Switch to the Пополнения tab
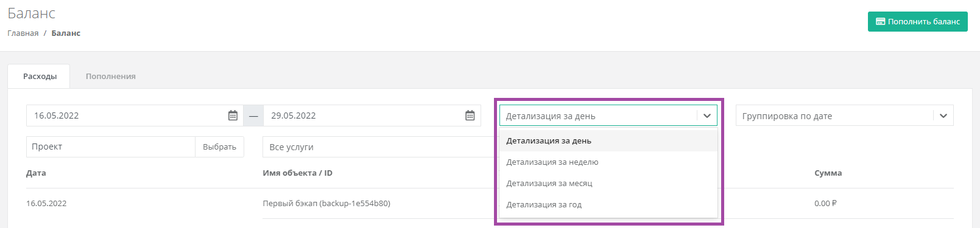This screenshot has width=980, height=228. point(111,76)
